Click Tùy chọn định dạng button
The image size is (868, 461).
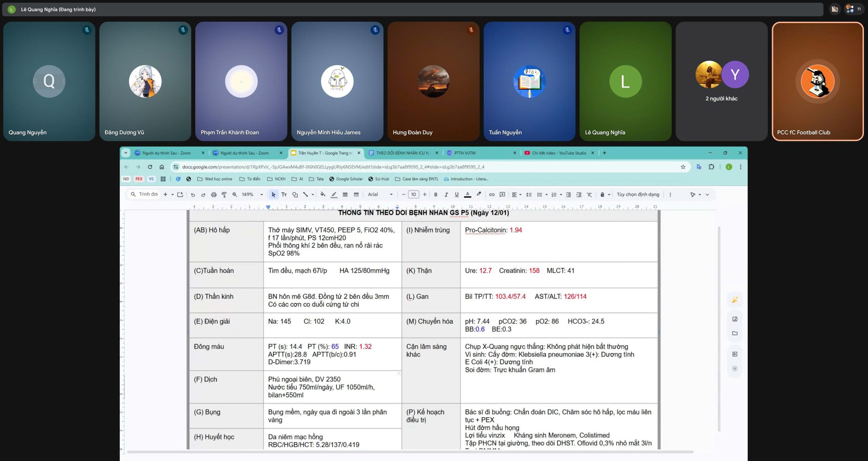tap(638, 194)
